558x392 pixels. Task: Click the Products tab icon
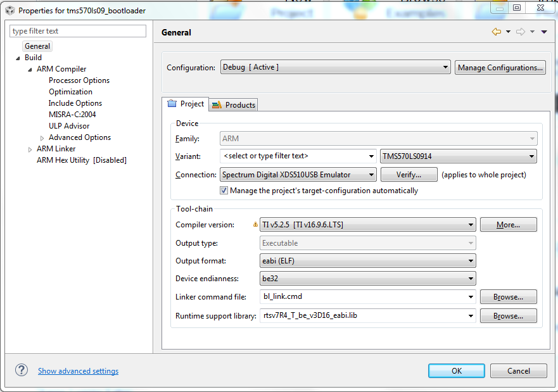[217, 105]
